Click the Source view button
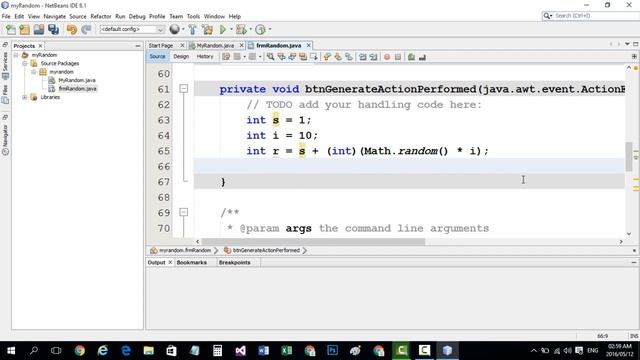Screen dimensions: 640x360 click(157, 57)
